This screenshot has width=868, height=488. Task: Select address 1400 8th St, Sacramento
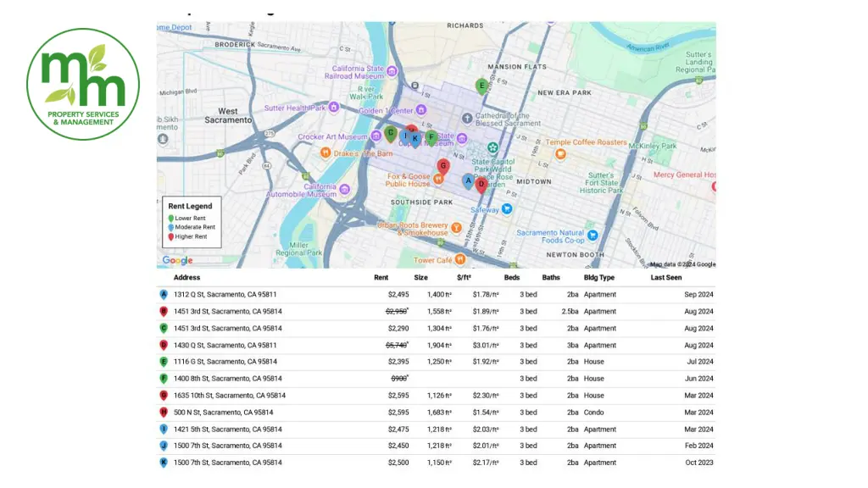point(227,379)
